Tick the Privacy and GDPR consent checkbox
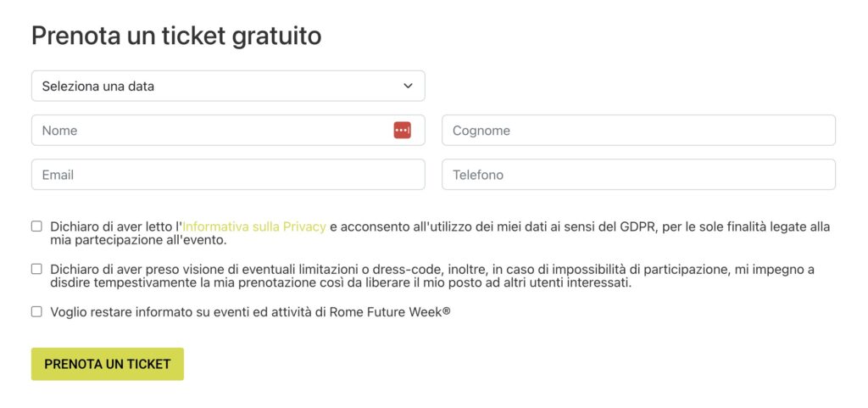The height and width of the screenshot is (408, 868). pyautogui.click(x=36, y=226)
